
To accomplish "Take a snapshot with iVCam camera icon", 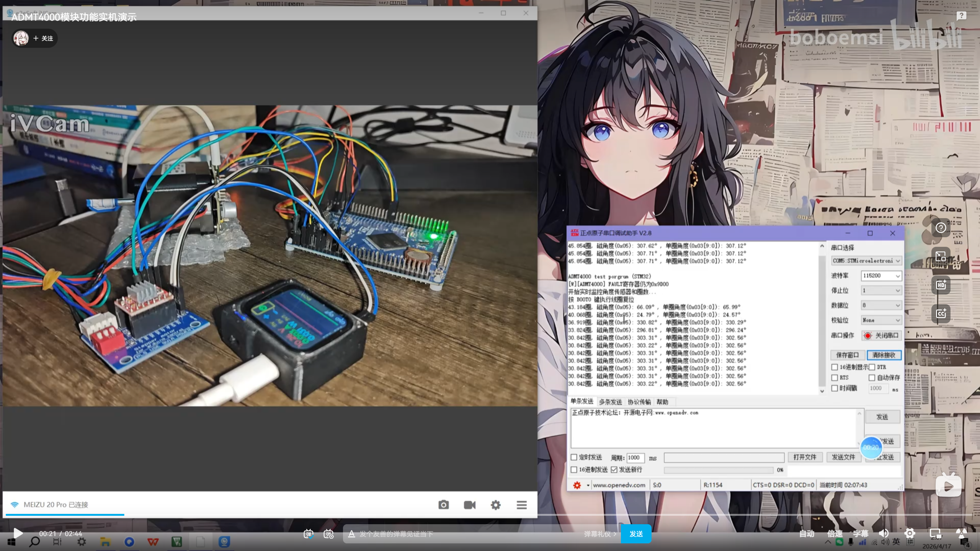I will (x=443, y=505).
